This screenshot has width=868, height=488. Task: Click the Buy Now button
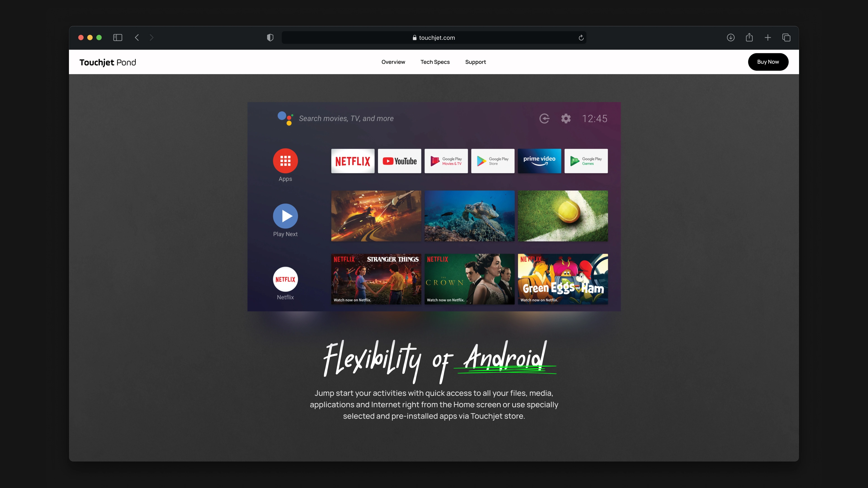(768, 62)
